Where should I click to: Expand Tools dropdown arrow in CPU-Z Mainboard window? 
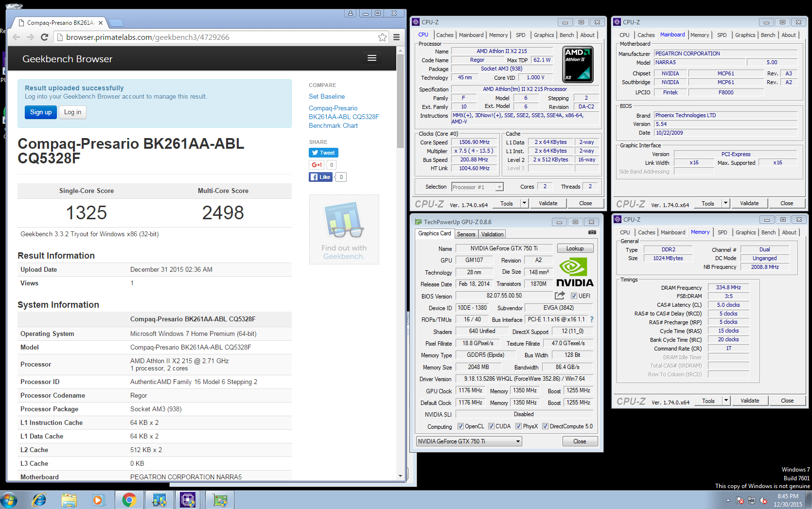click(725, 203)
